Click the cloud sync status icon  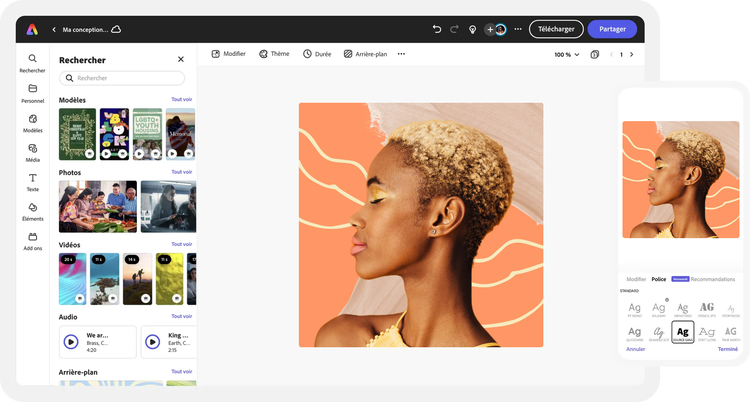point(116,29)
